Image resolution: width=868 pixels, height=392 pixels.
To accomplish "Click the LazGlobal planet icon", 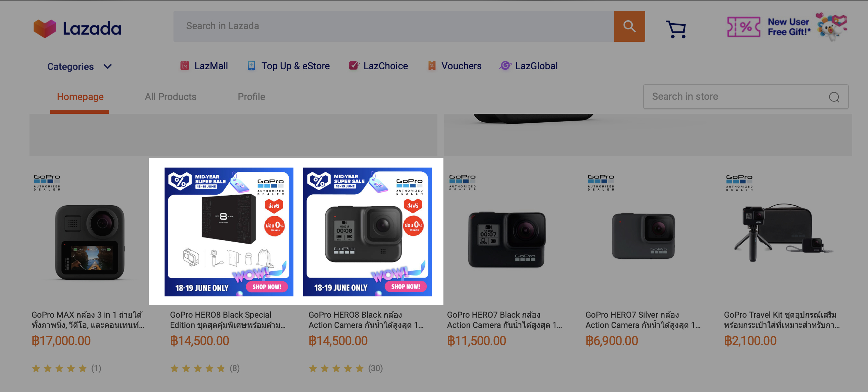I will click(x=505, y=65).
